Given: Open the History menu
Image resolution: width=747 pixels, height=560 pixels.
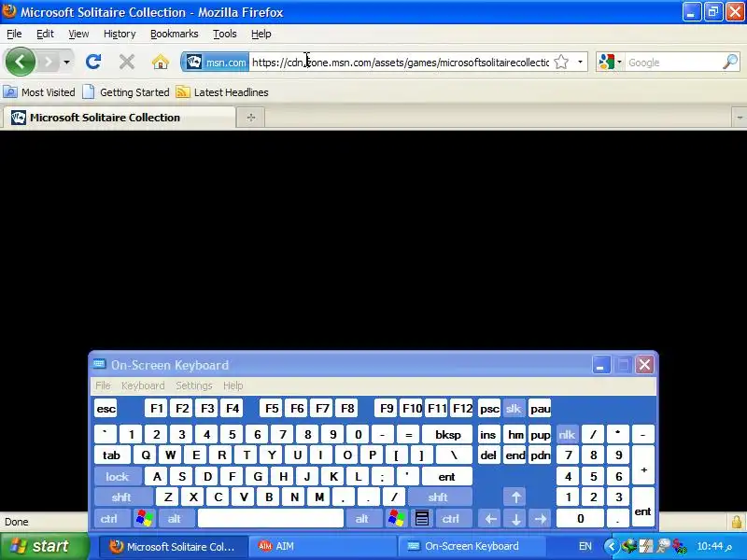Looking at the screenshot, I should pos(120,34).
